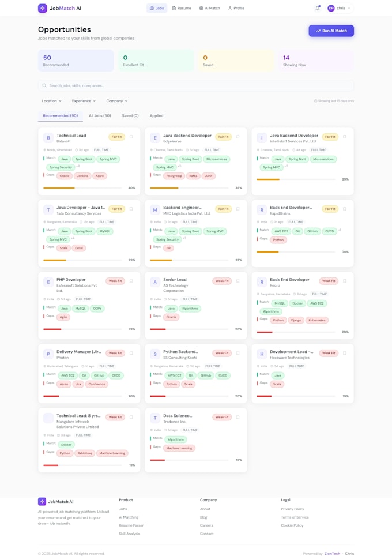The width and height of the screenshot is (392, 556).
Task: Bookmark the Technical Lead Birlasoft job
Action: coord(131,137)
